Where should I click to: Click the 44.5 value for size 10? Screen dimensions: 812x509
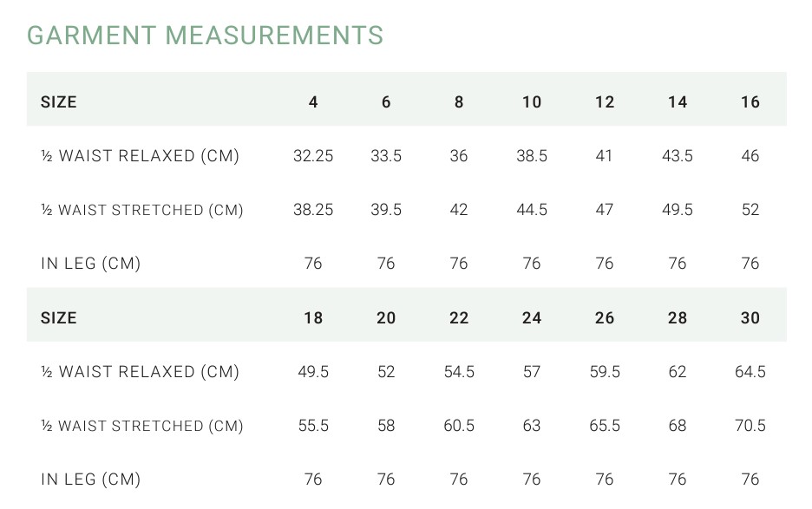(x=532, y=210)
